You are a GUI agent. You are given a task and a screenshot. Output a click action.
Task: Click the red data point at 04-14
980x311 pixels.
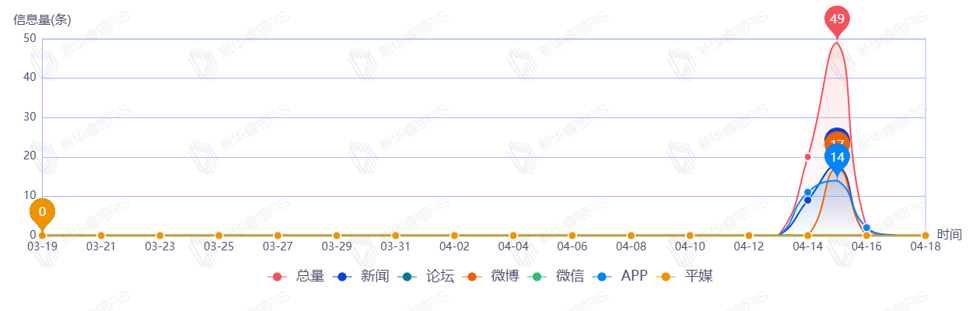pos(807,157)
